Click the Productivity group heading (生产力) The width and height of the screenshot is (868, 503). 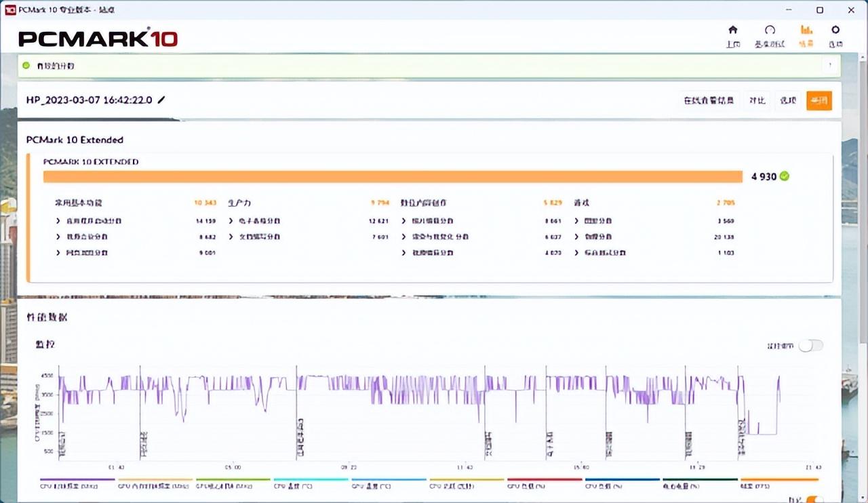[x=239, y=203]
